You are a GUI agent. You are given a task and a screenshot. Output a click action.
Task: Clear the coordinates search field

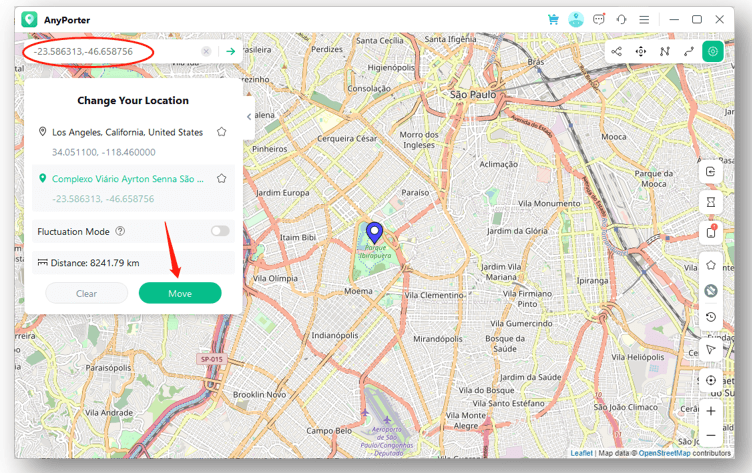[x=206, y=51]
